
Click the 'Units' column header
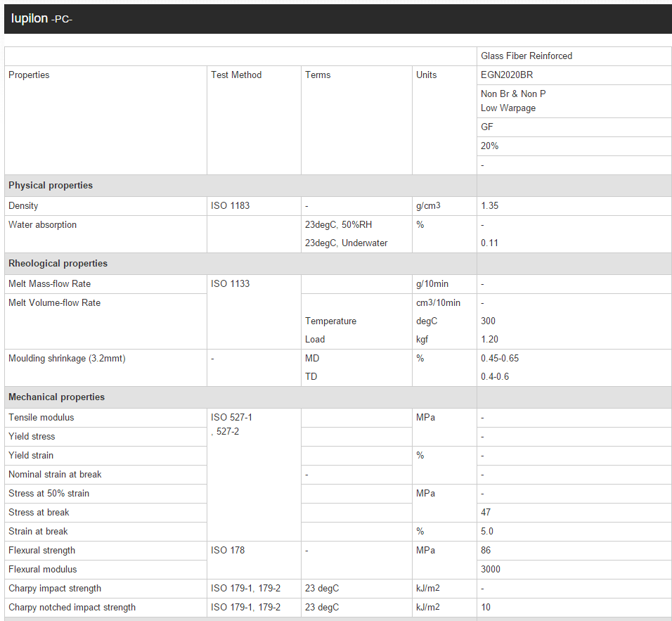coord(427,75)
